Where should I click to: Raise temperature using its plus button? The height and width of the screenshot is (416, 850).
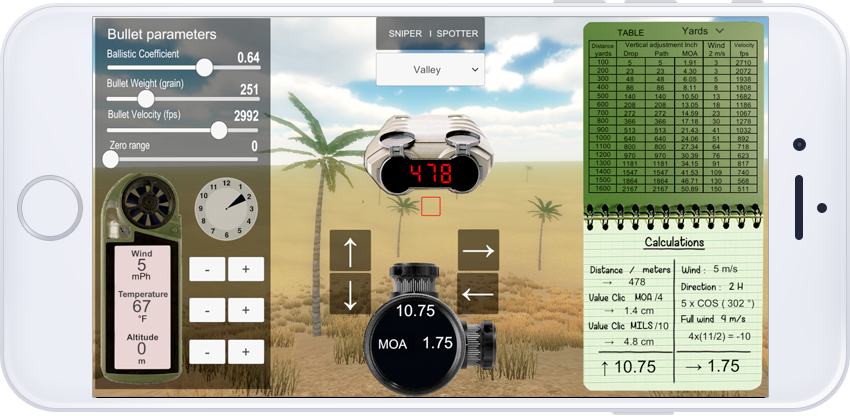(x=246, y=310)
